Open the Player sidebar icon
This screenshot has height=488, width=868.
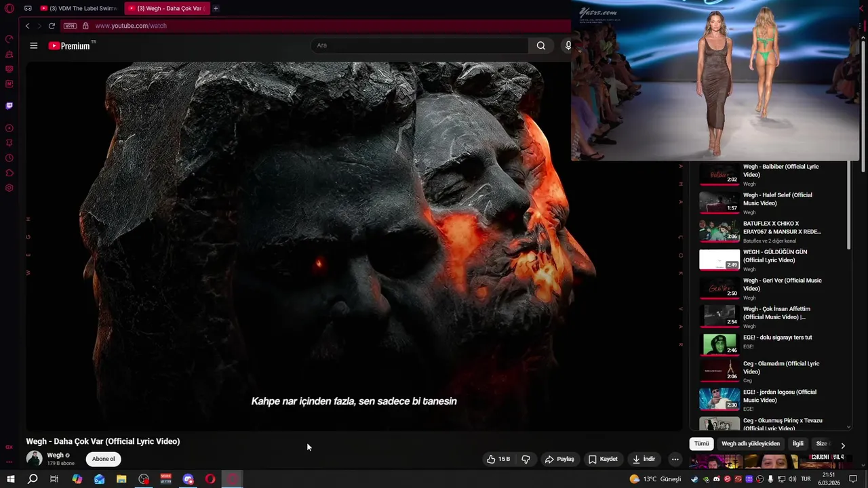(x=9, y=128)
